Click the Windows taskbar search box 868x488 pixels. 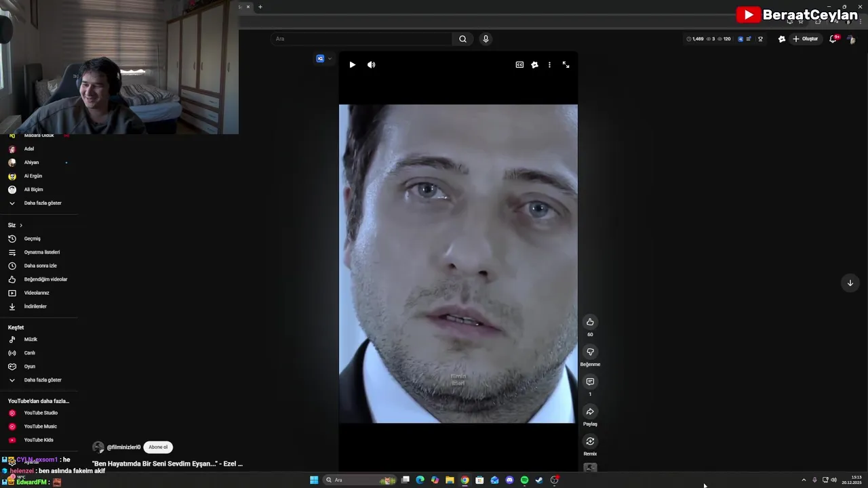(x=359, y=480)
